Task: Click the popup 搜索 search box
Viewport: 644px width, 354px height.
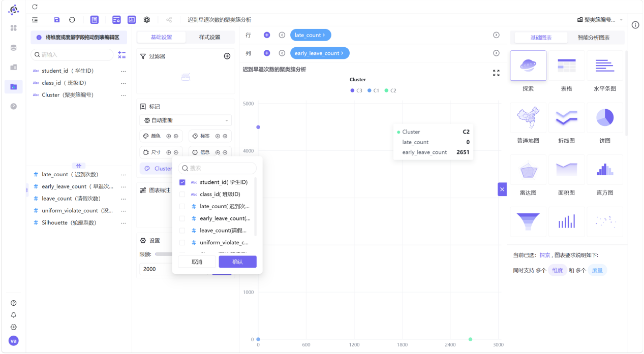Action: pyautogui.click(x=217, y=168)
